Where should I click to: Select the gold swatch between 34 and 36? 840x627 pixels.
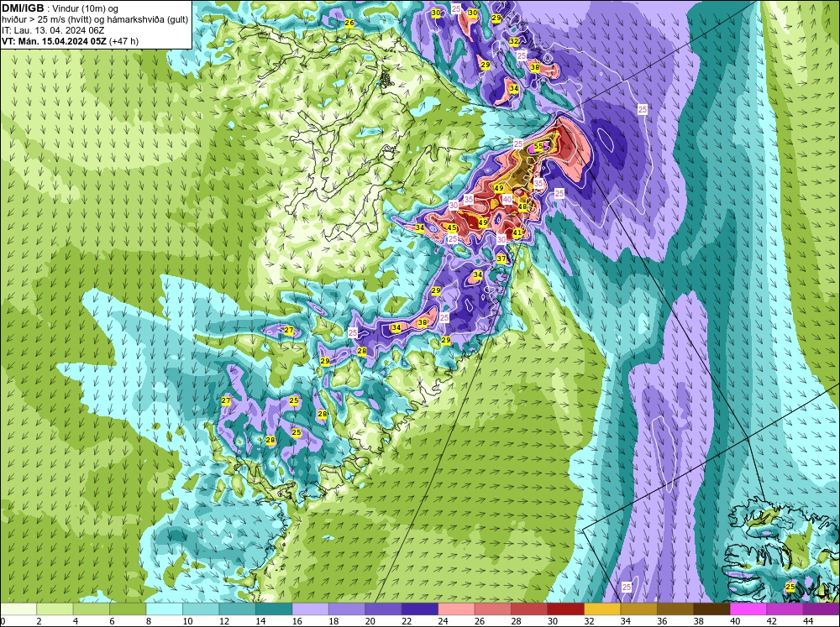pos(638,609)
